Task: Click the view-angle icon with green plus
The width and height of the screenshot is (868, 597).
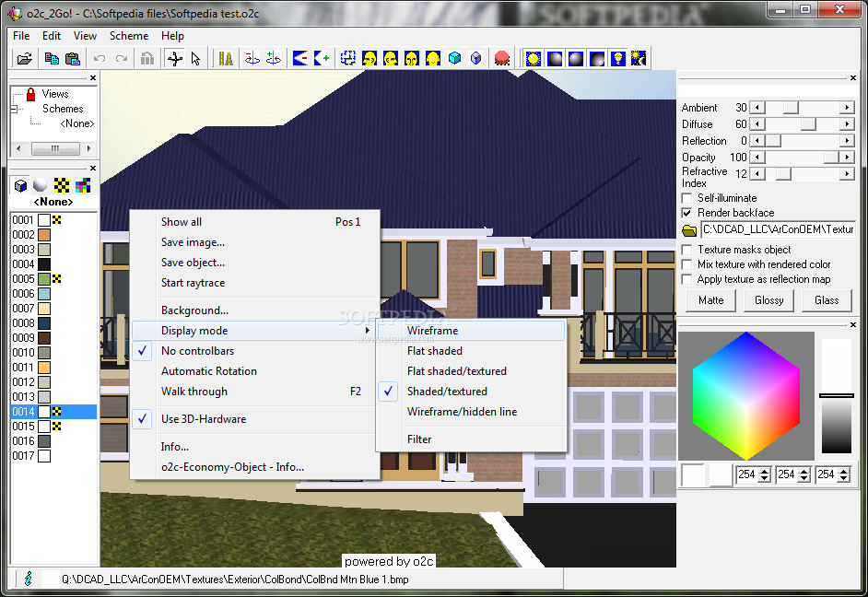Action: [321, 58]
